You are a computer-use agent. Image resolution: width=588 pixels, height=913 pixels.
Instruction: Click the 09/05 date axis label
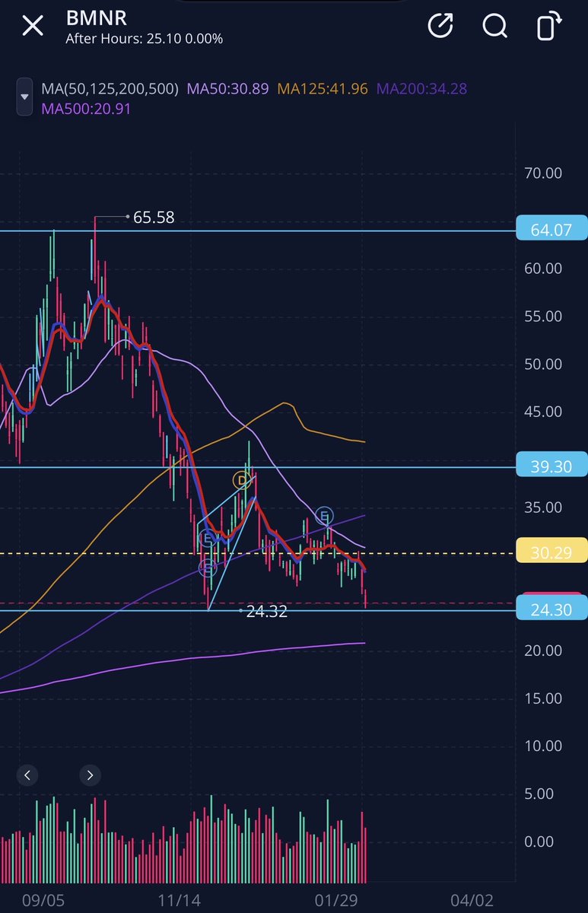tap(43, 900)
